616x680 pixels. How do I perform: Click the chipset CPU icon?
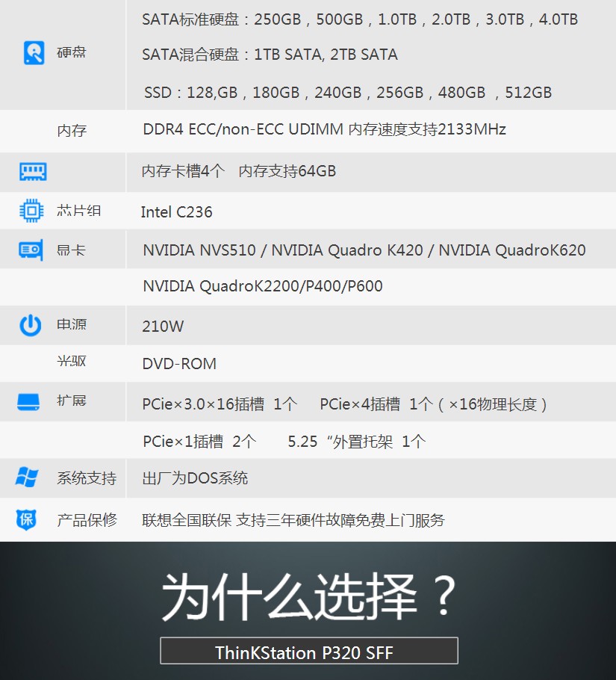click(31, 211)
